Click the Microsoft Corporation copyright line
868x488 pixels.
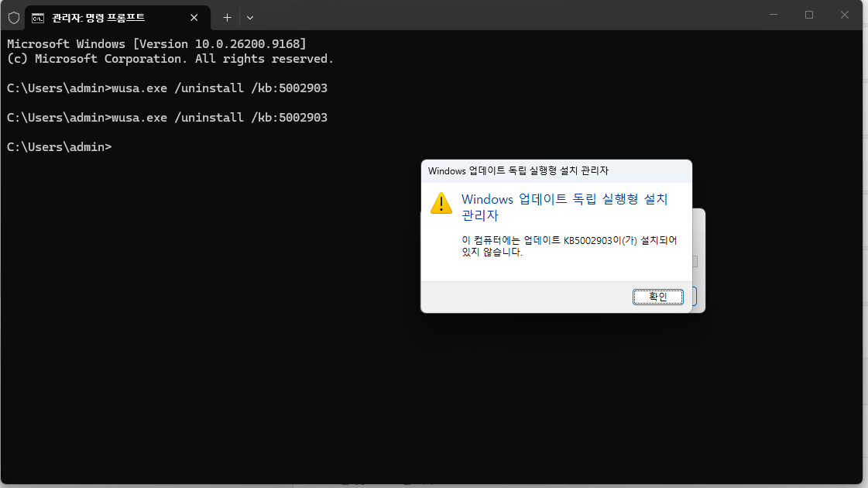(x=170, y=59)
